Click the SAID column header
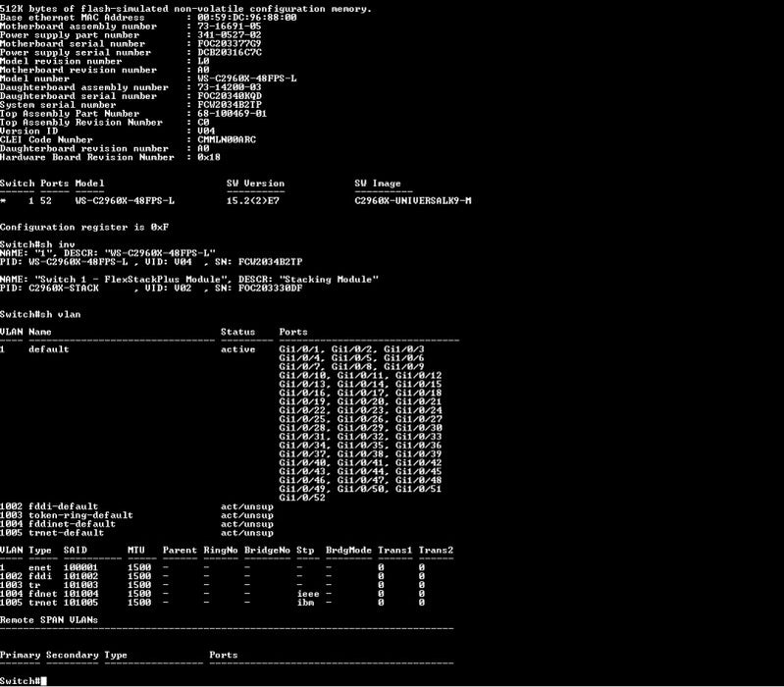 (x=75, y=550)
